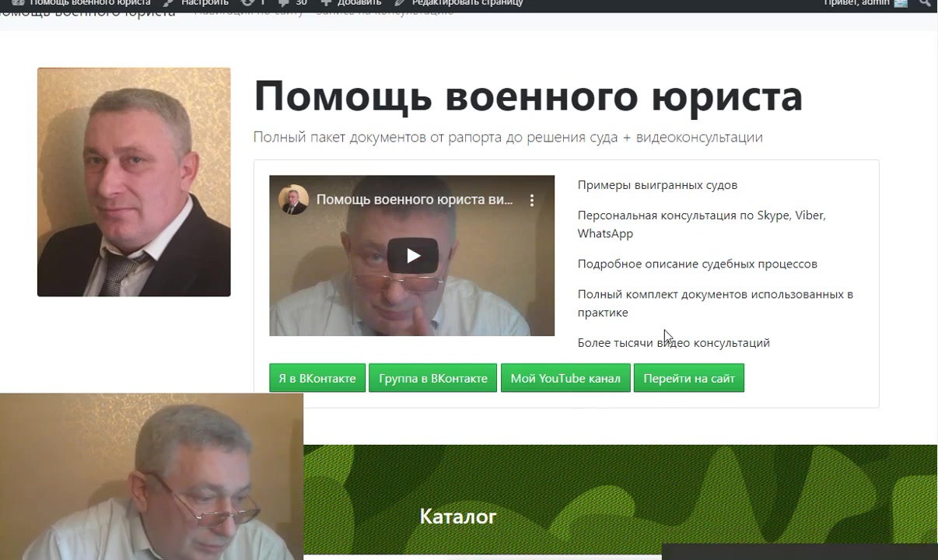This screenshot has width=938, height=560.
Task: Click "Полный комплект документов использованных в практике"
Action: click(x=715, y=303)
